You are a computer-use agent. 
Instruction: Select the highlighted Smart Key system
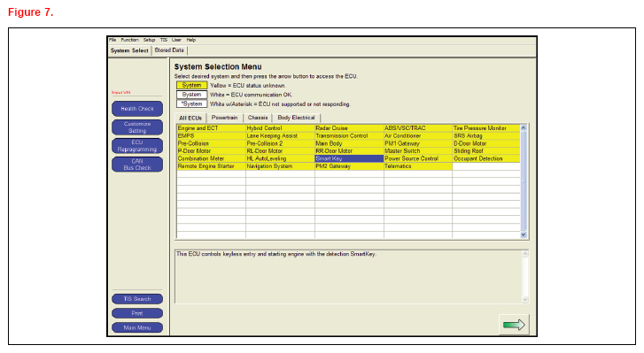tap(349, 158)
